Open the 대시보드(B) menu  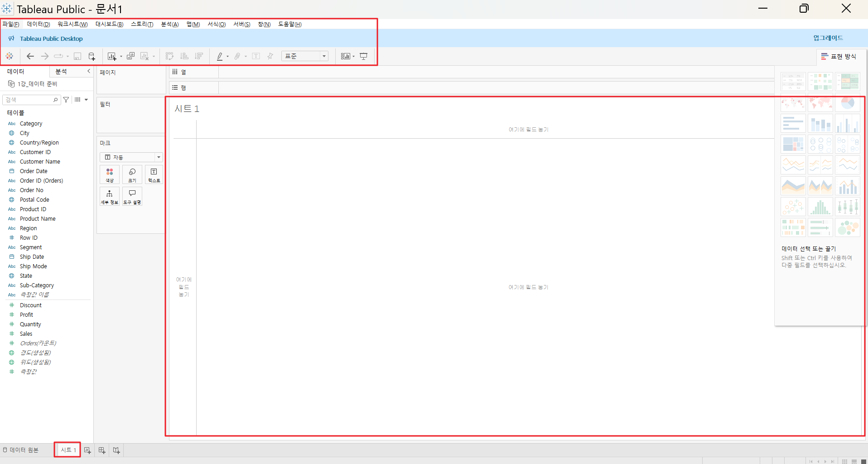click(109, 24)
